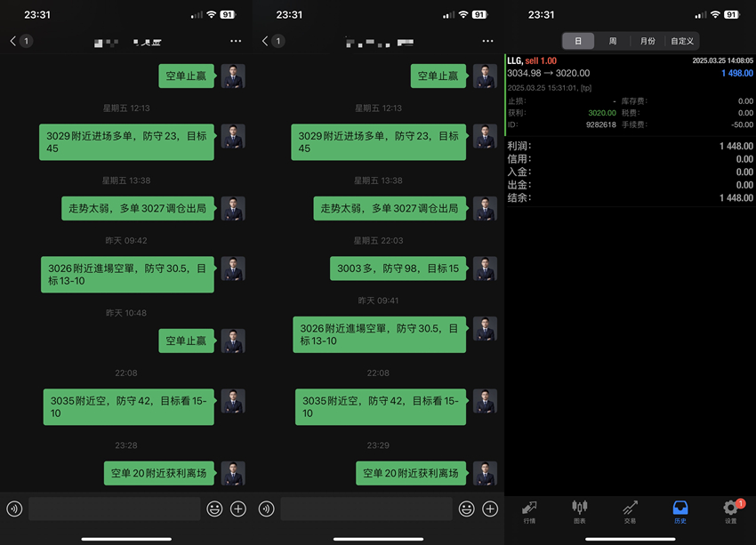Screen dimensions: 756x545
Task: Tap 手续费 value -50.00
Action: tap(742, 124)
